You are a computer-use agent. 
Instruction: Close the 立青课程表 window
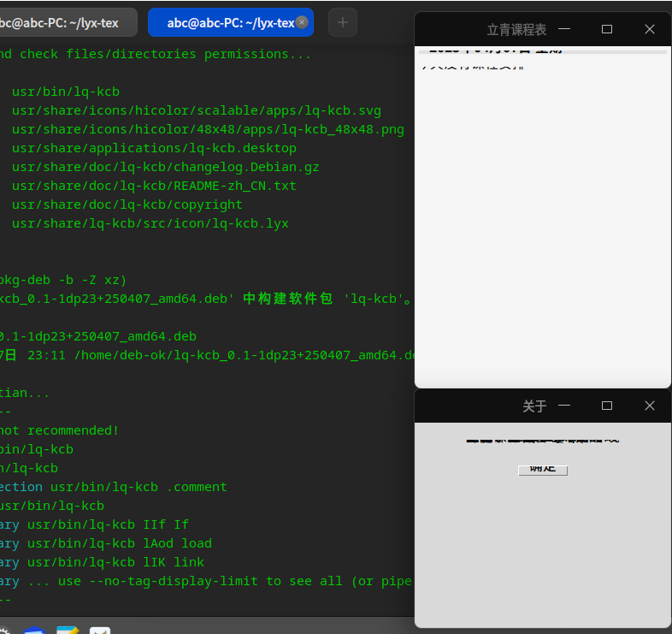click(649, 29)
